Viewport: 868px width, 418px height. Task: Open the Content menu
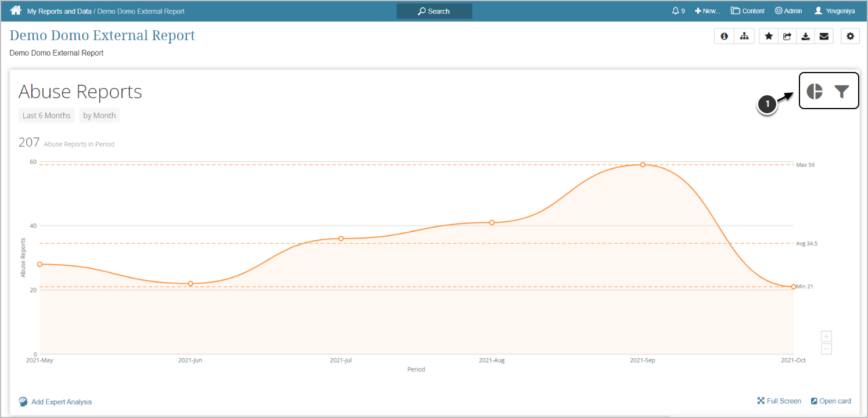[748, 11]
